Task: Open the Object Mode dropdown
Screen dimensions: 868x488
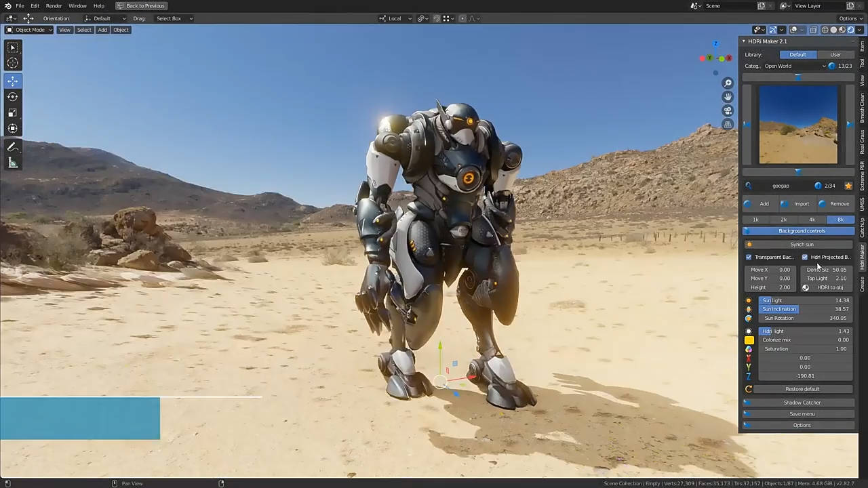Action: 29,30
